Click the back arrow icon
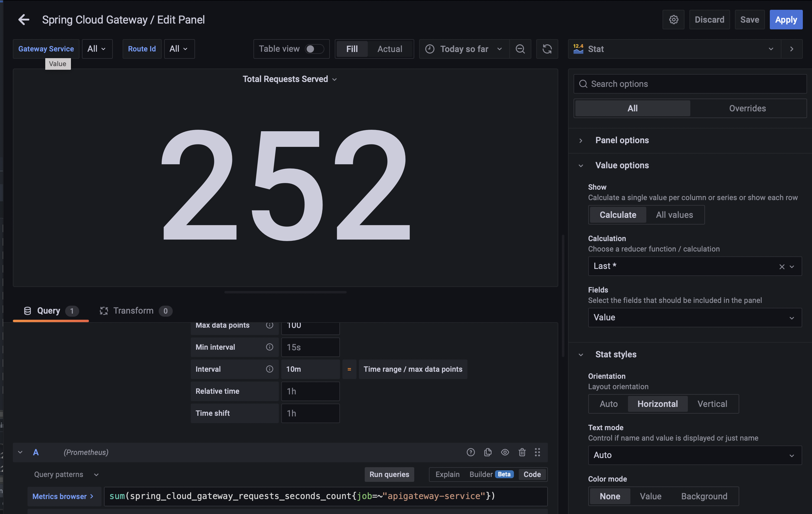Image resolution: width=812 pixels, height=514 pixels. tap(24, 20)
